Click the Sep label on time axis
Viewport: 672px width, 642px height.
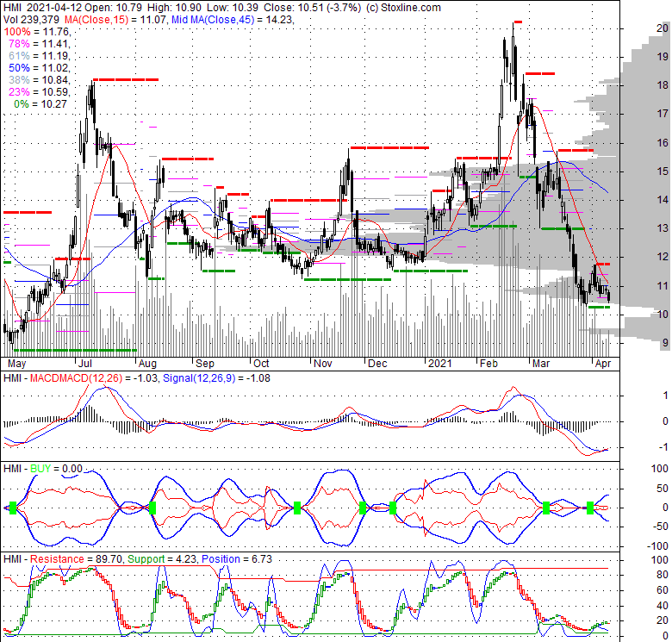(x=205, y=364)
